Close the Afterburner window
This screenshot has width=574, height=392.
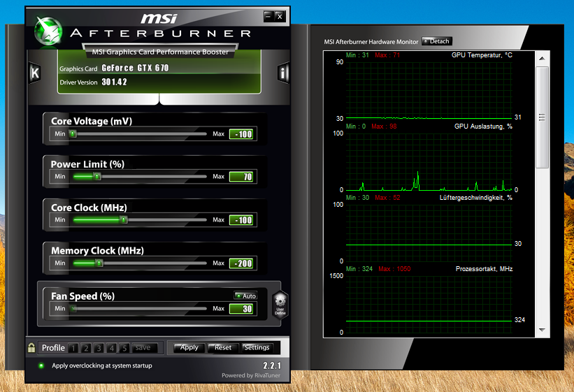pyautogui.click(x=280, y=16)
